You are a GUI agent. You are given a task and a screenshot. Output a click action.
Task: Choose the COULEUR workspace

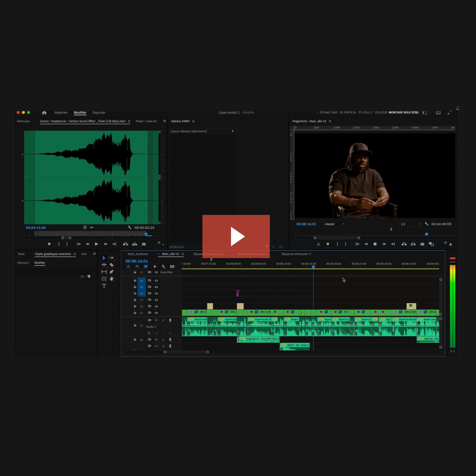(x=381, y=112)
